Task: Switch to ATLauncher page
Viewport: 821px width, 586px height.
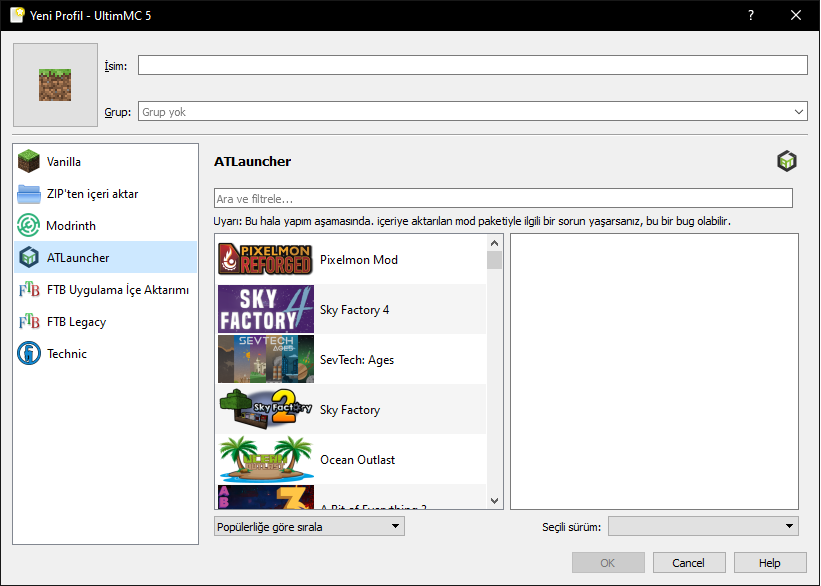Action: point(106,258)
